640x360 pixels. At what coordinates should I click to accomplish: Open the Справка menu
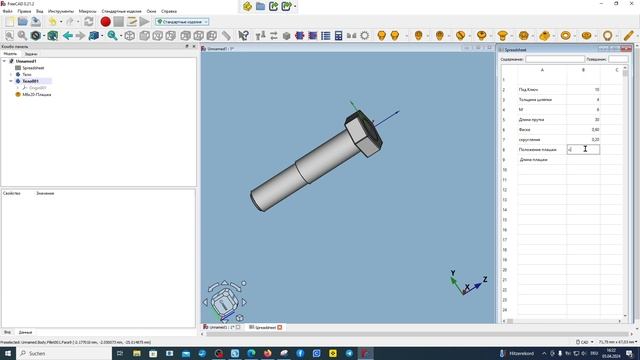pos(169,11)
